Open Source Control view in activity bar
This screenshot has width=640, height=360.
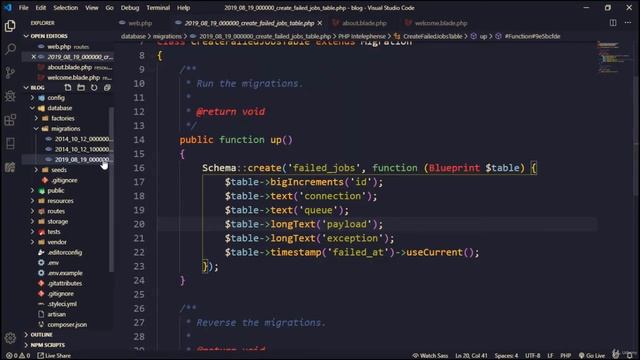(x=10, y=73)
